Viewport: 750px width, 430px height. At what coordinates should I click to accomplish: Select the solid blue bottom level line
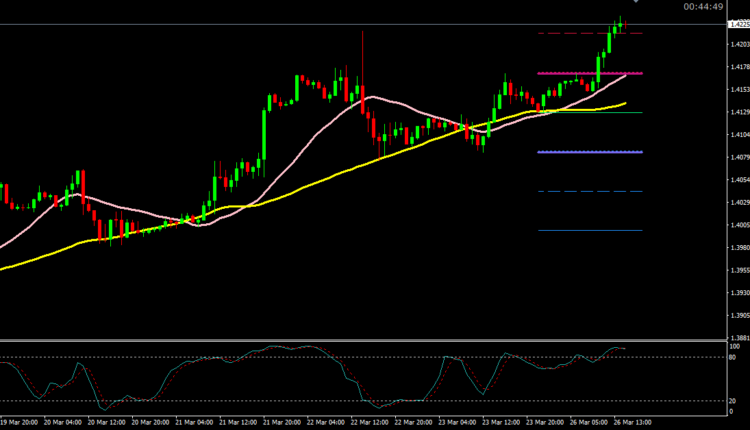[575, 230]
